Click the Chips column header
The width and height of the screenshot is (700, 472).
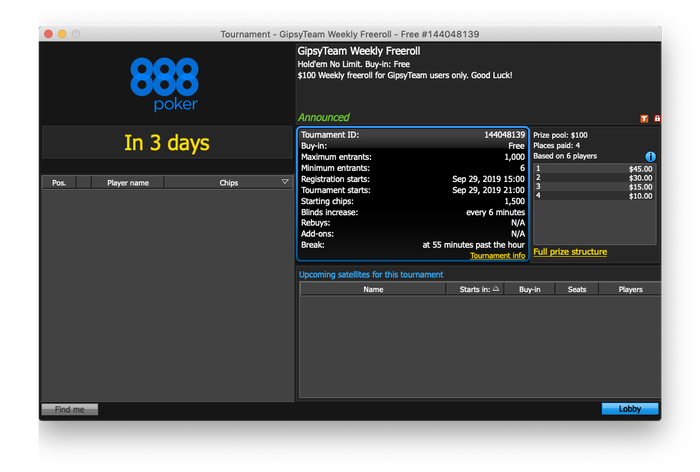click(x=228, y=183)
